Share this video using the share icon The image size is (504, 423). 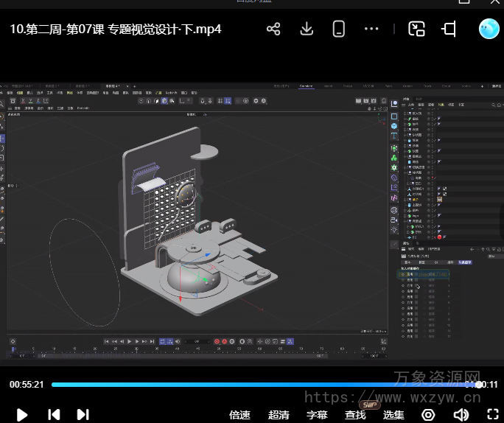(x=273, y=29)
